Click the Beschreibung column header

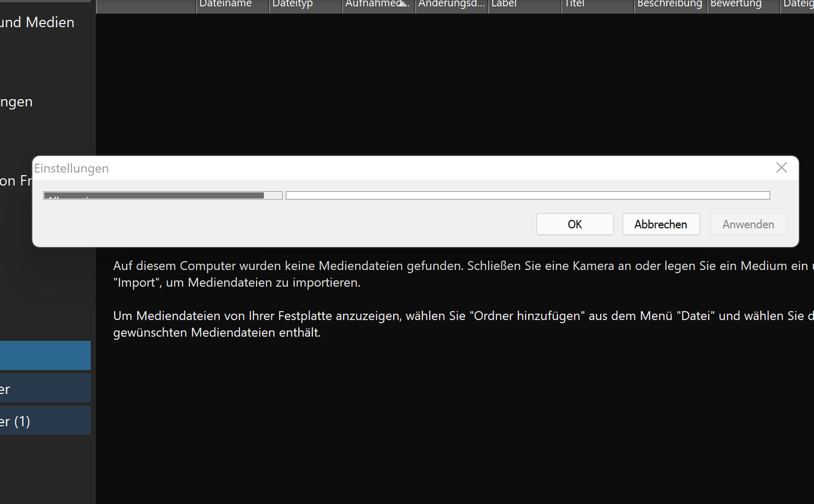coord(669,5)
